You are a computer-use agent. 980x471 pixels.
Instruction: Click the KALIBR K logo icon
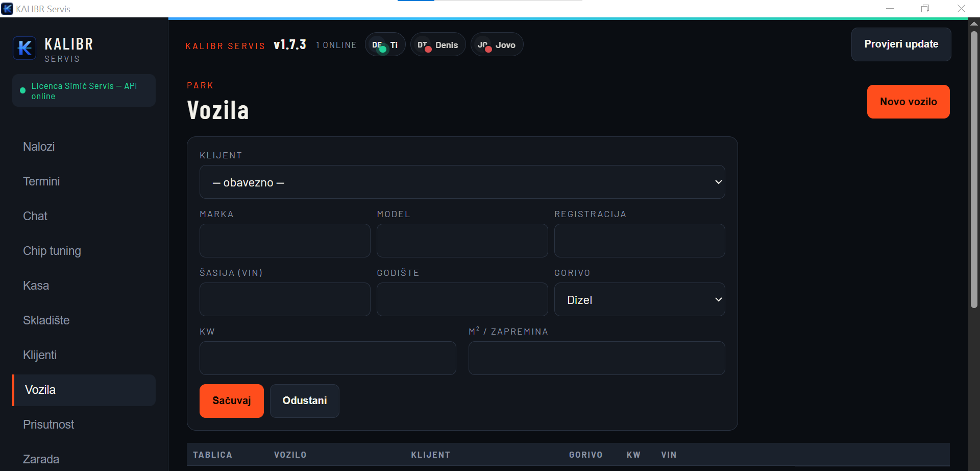(x=24, y=48)
